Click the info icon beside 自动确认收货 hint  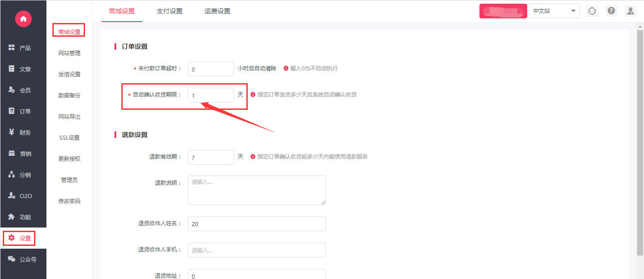253,95
